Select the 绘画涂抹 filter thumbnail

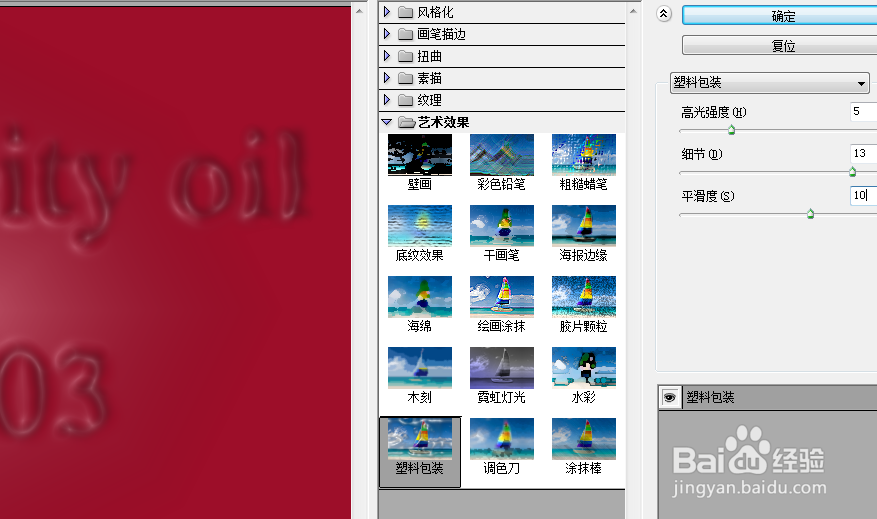(x=502, y=297)
